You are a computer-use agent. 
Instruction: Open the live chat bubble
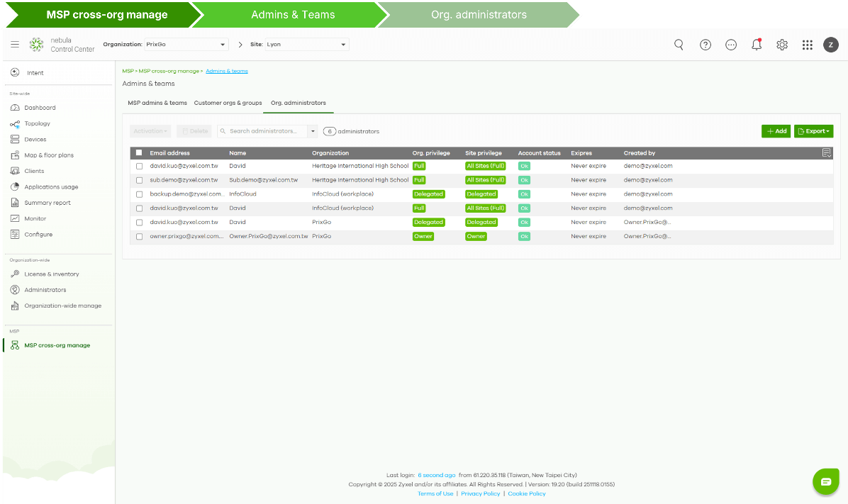825,481
